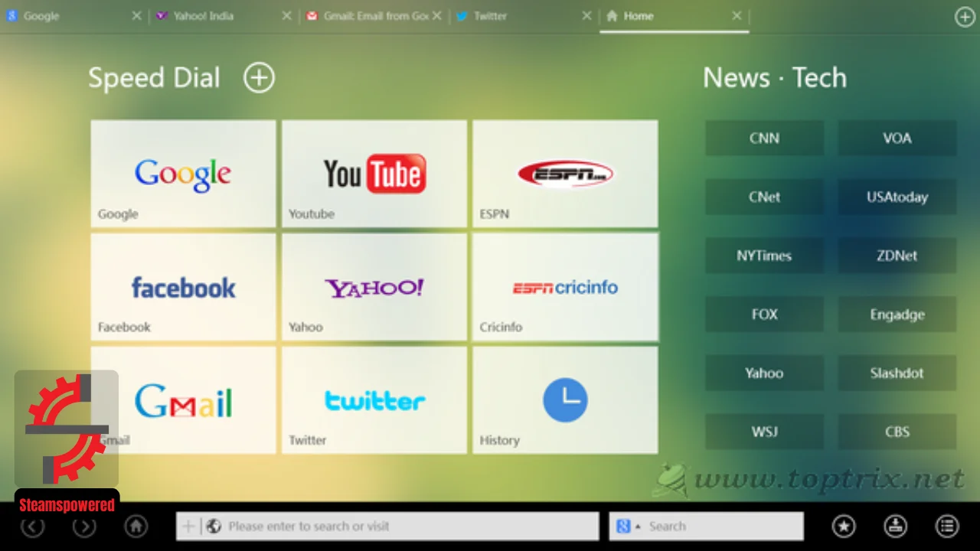
Task: Open USAtoday news button
Action: tap(897, 197)
